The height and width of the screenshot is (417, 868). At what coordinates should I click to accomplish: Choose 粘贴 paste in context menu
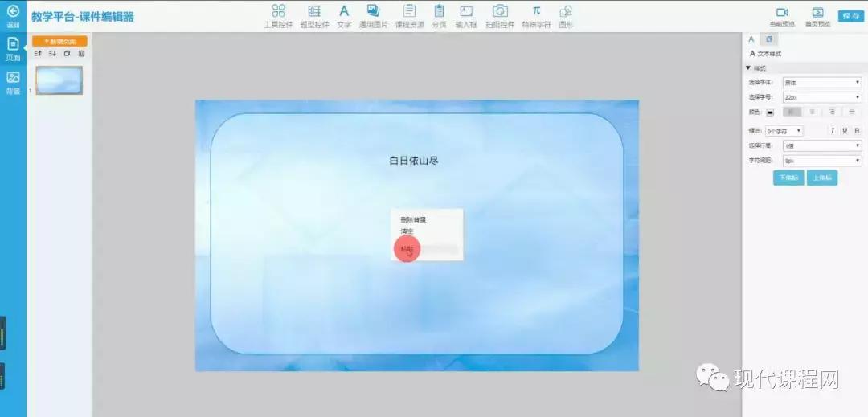click(x=407, y=249)
